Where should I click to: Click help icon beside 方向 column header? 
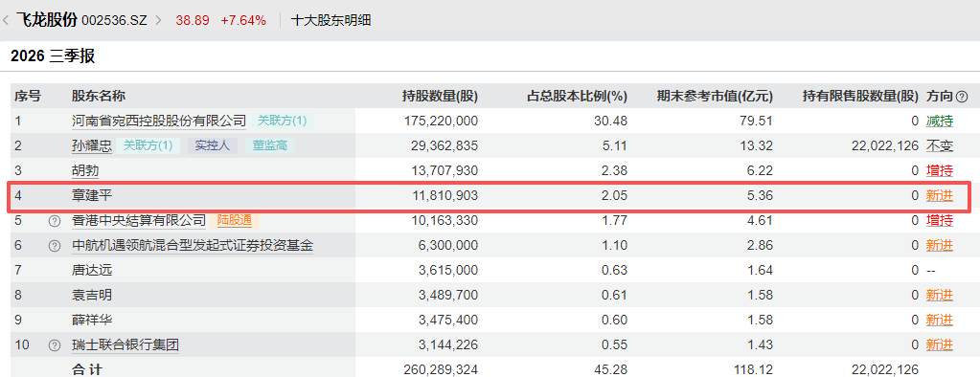[962, 96]
